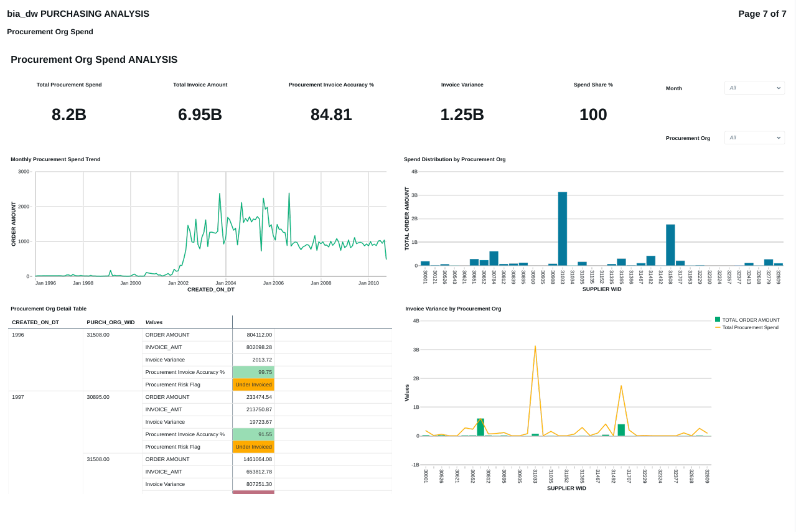This screenshot has width=796, height=532.
Task: Expand the Procurement Org filter dropdown
Action: tap(754, 138)
